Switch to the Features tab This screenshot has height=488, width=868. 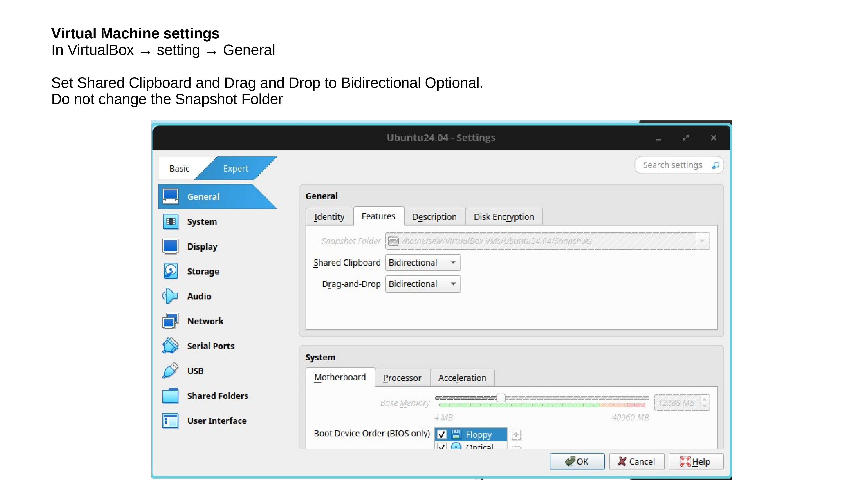tap(378, 216)
